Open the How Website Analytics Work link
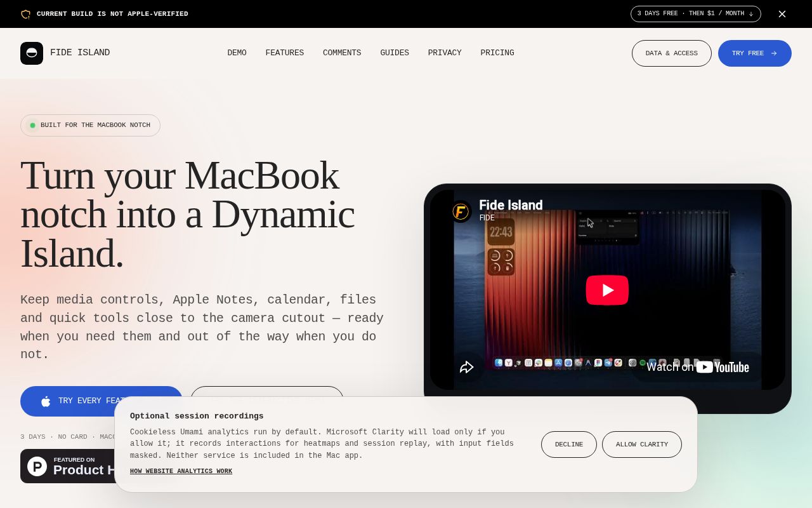Viewport: 812px width, 508px height. pos(181,471)
